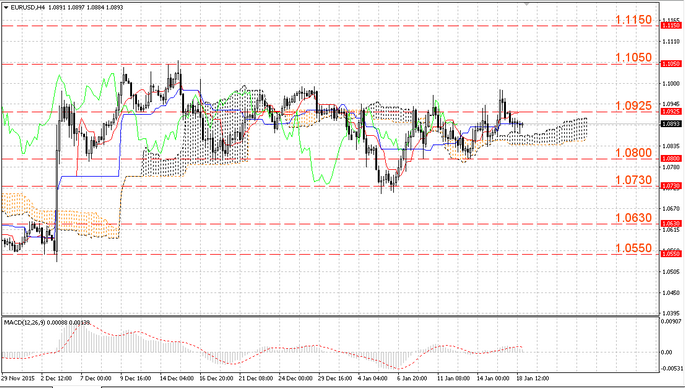The height and width of the screenshot is (388, 685).
Task: Click the 1.0505 price axis value
Action: click(x=671, y=272)
